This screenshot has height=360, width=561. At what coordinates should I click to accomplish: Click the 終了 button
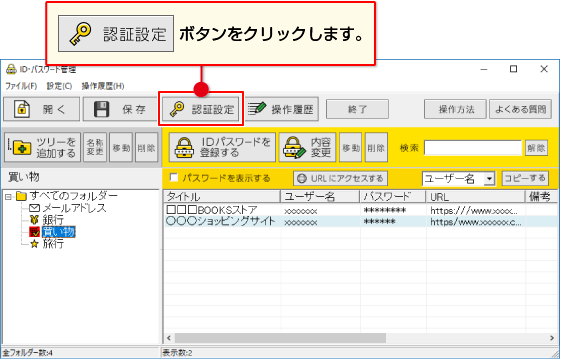(357, 109)
